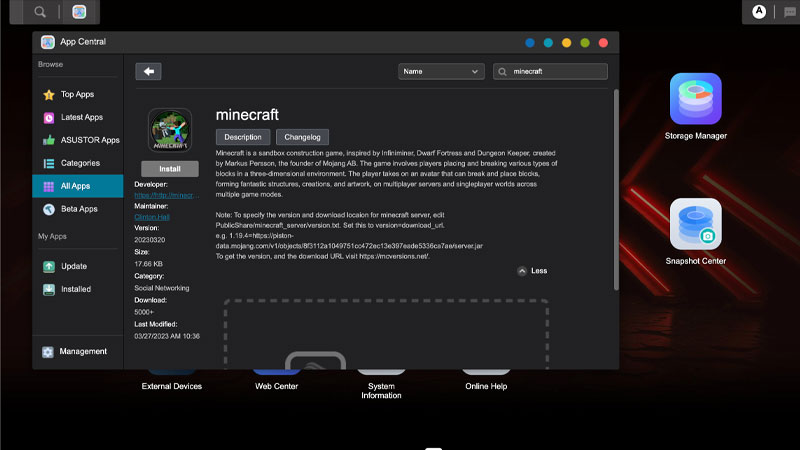Click the minecraft app icon thumbnail
Image resolution: width=800 pixels, height=450 pixels.
click(170, 130)
